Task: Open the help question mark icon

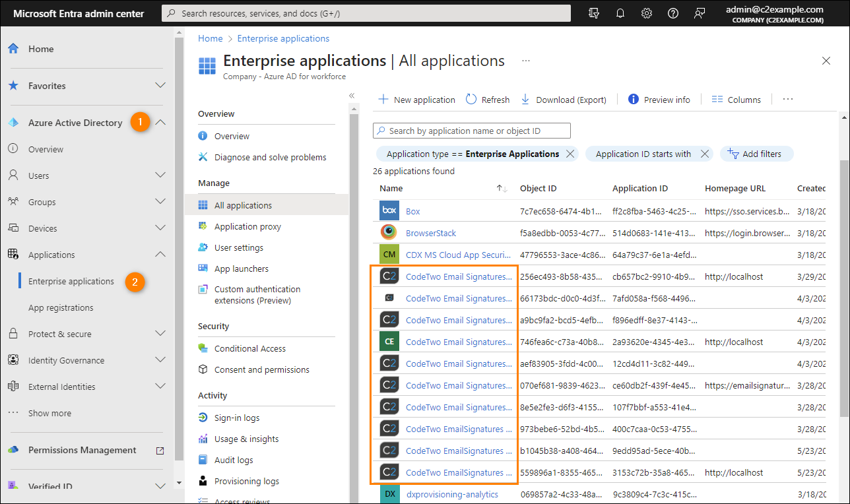Action: click(x=673, y=13)
